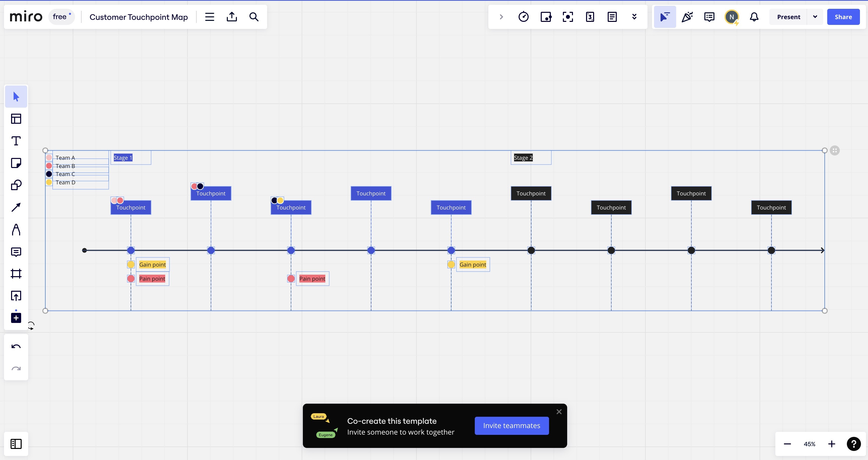Click the Customer Touchpoint Map title
Image resolution: width=868 pixels, height=460 pixels.
[x=138, y=17]
